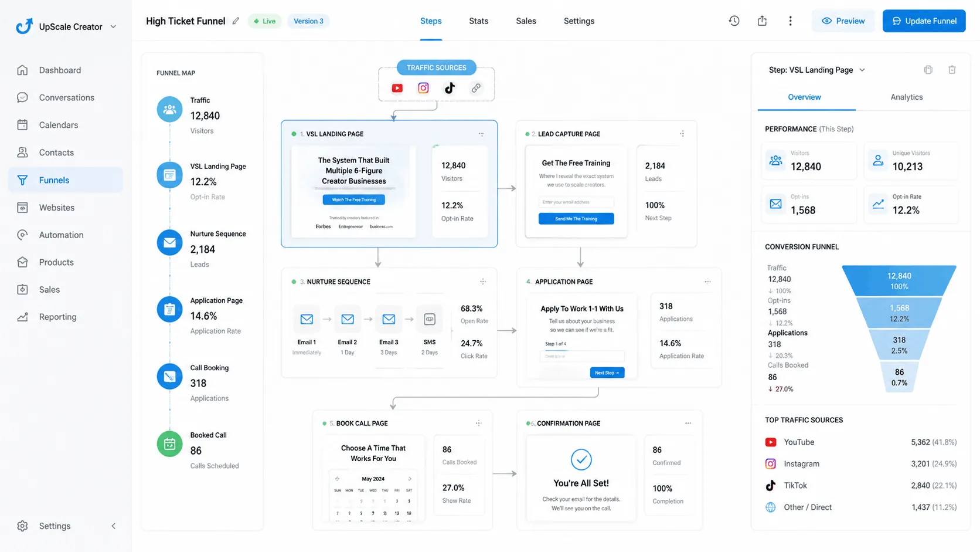
Task: Go to previous month in Book Call calendar
Action: (x=337, y=479)
